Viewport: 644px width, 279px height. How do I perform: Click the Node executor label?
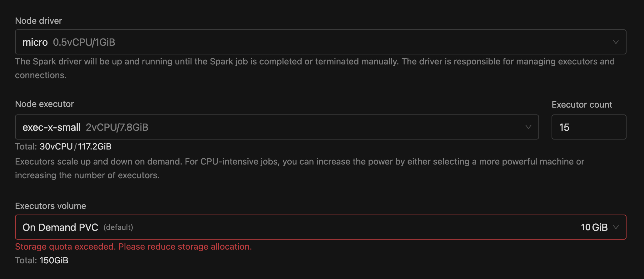point(44,104)
